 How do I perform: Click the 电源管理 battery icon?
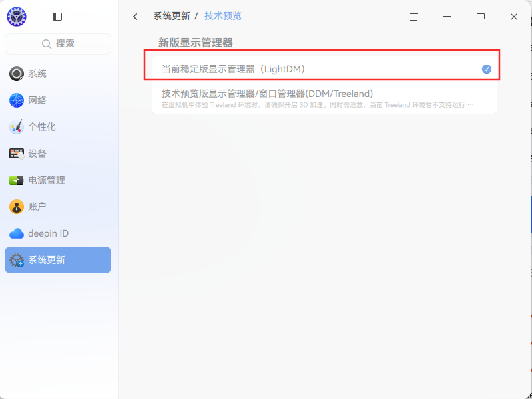point(16,180)
